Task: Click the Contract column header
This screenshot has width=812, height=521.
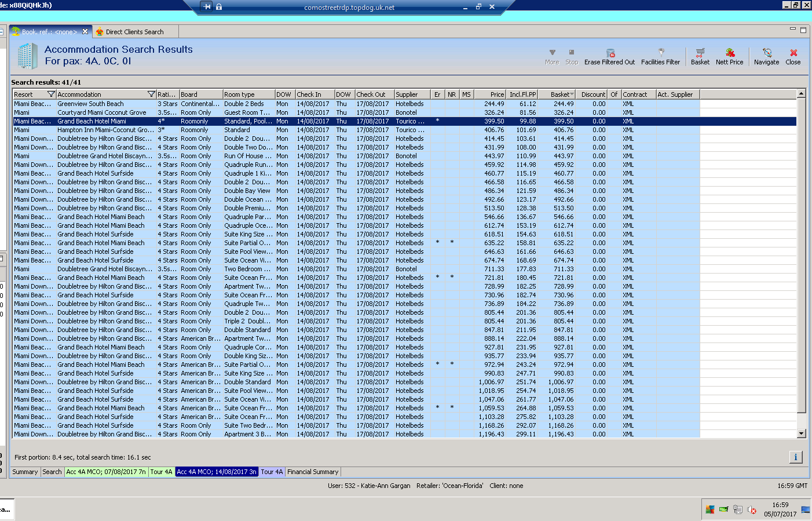Action: 639,94
